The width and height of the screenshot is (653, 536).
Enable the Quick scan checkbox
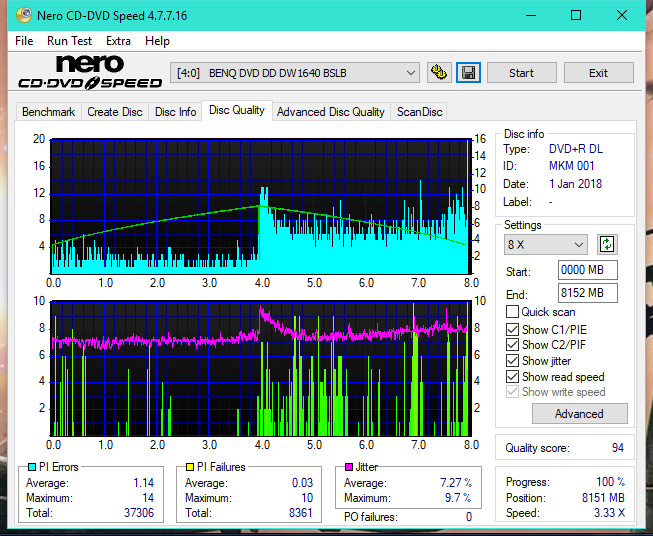(x=512, y=312)
